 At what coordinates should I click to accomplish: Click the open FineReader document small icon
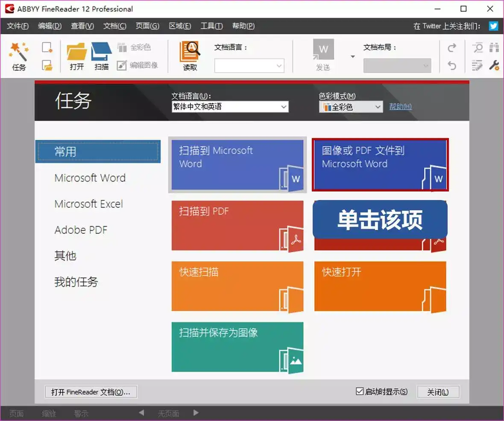click(47, 66)
